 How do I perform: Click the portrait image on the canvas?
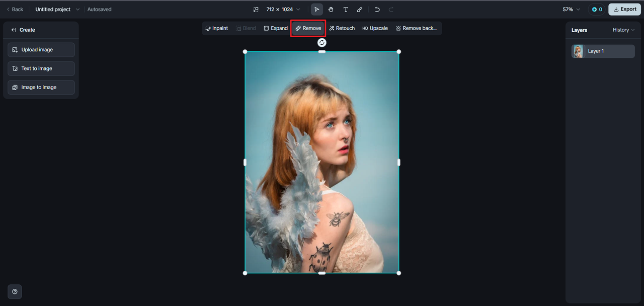322,162
